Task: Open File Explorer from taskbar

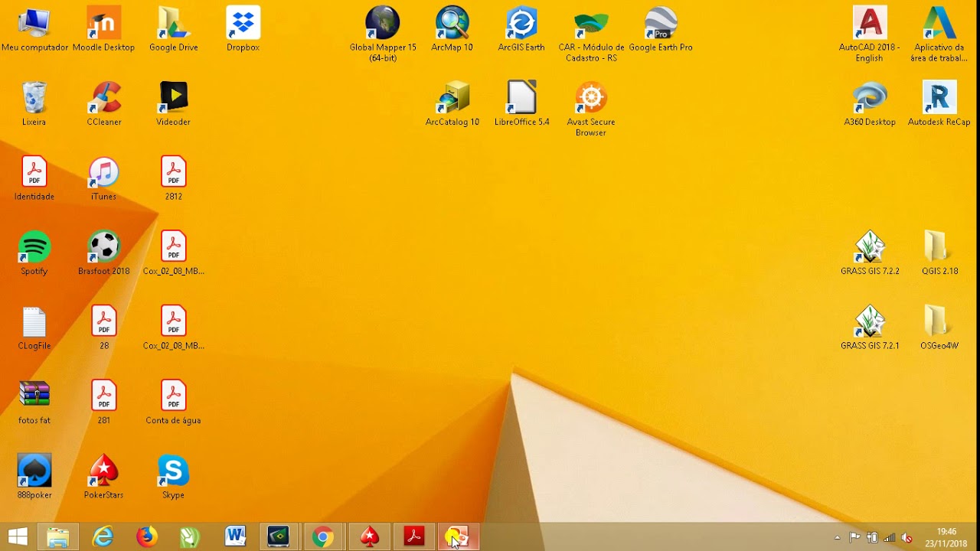Action: pyautogui.click(x=58, y=537)
